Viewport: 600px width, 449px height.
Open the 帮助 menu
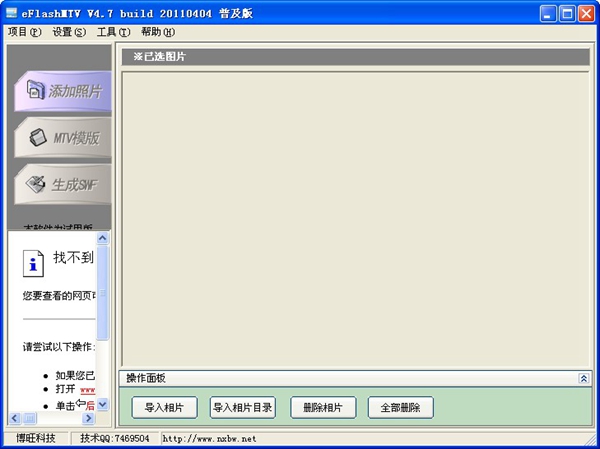pyautogui.click(x=157, y=32)
